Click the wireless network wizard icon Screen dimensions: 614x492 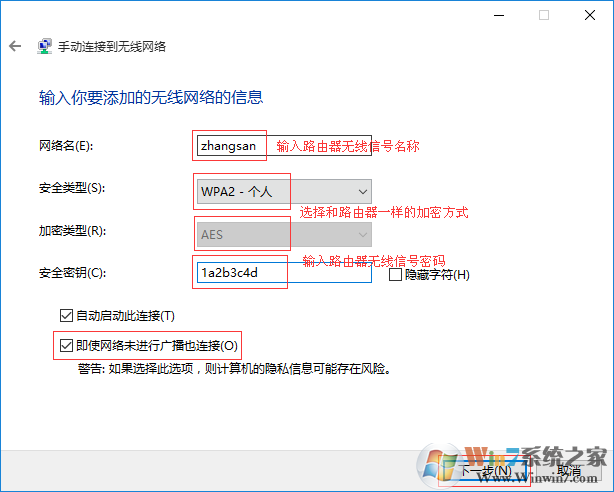(x=45, y=46)
